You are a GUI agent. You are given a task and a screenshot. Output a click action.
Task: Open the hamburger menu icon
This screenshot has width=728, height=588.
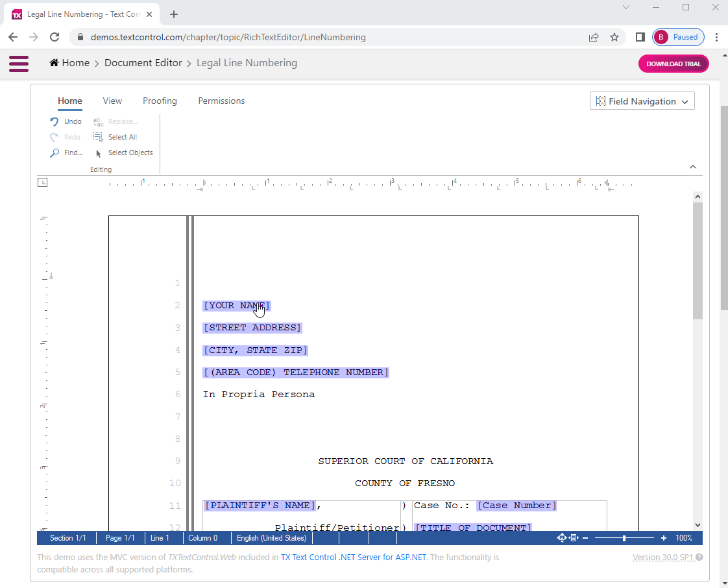19,64
